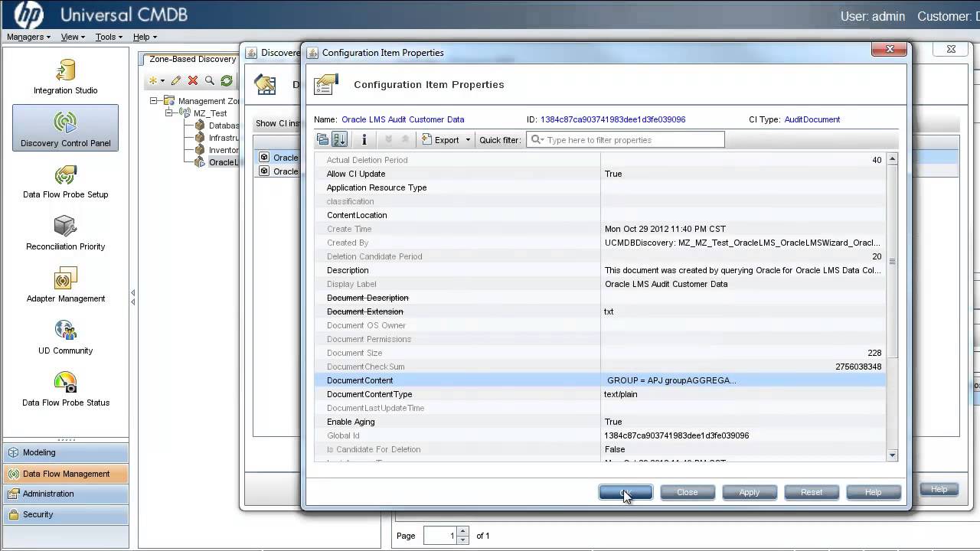This screenshot has height=551, width=980.
Task: Open the Modeling section
Action: (65, 452)
